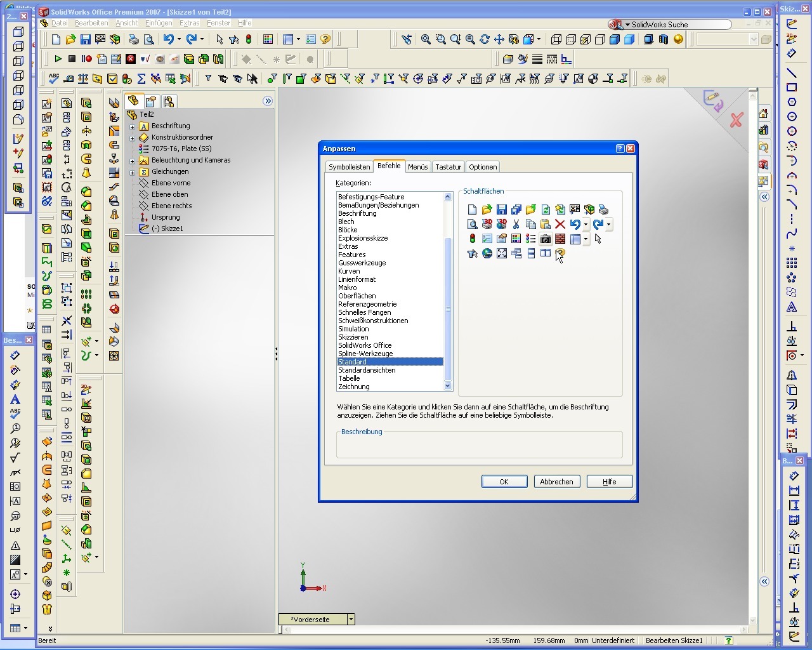Screen dimensions: 812x650
Task: Click the Annotation letter A tool in left palette
Action: pos(15,399)
